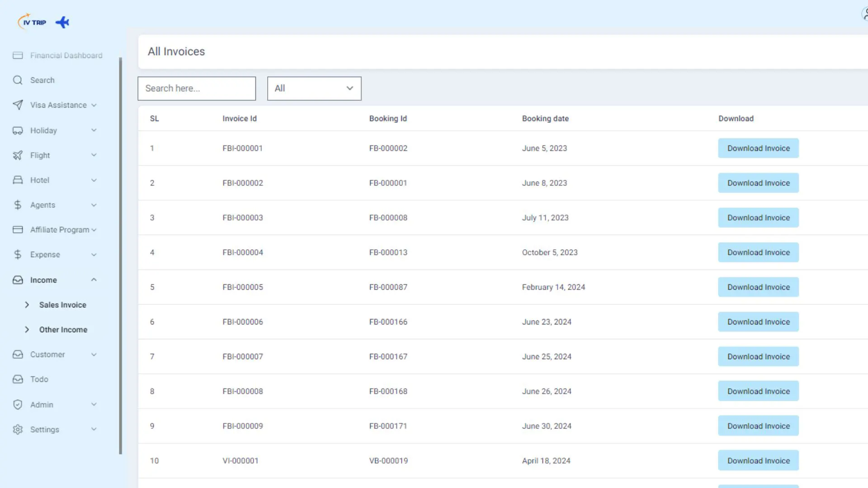Select All invoices type dropdown
The height and width of the screenshot is (488, 868).
314,88
